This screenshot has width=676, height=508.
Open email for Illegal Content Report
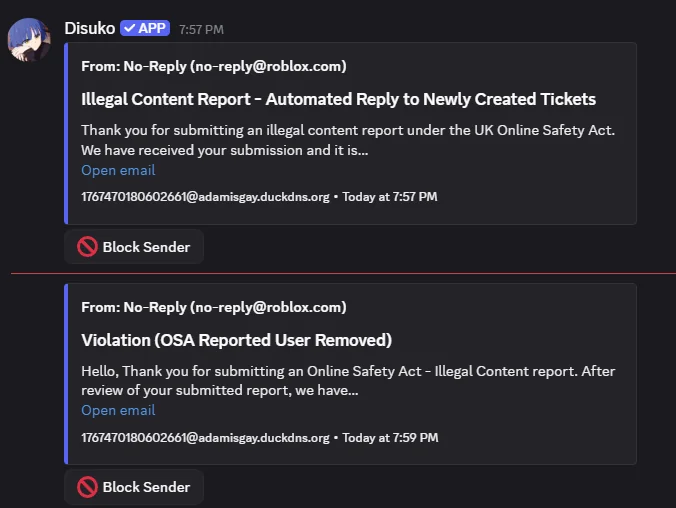[x=118, y=170]
